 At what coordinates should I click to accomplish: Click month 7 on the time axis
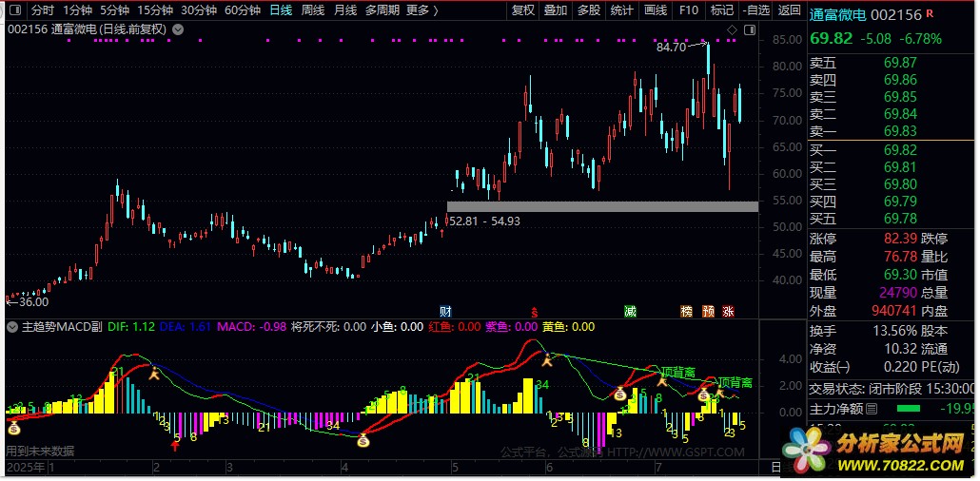tap(658, 468)
